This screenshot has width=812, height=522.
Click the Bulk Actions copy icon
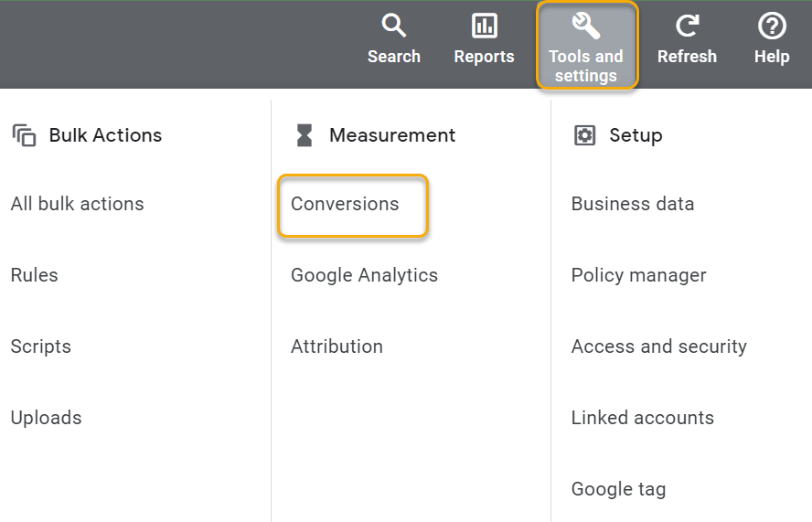pyautogui.click(x=24, y=135)
